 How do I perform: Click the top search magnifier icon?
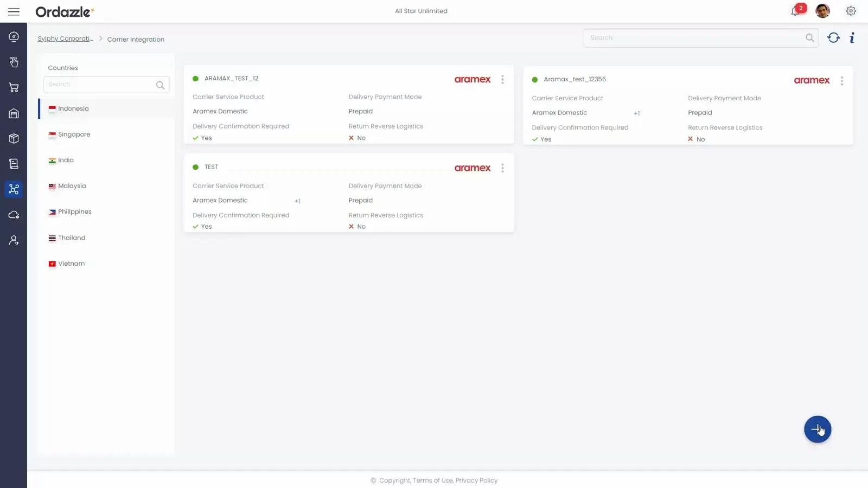[x=809, y=37]
